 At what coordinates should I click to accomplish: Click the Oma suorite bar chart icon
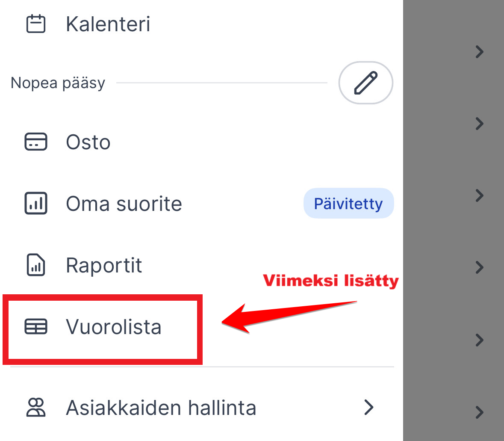[x=36, y=203]
